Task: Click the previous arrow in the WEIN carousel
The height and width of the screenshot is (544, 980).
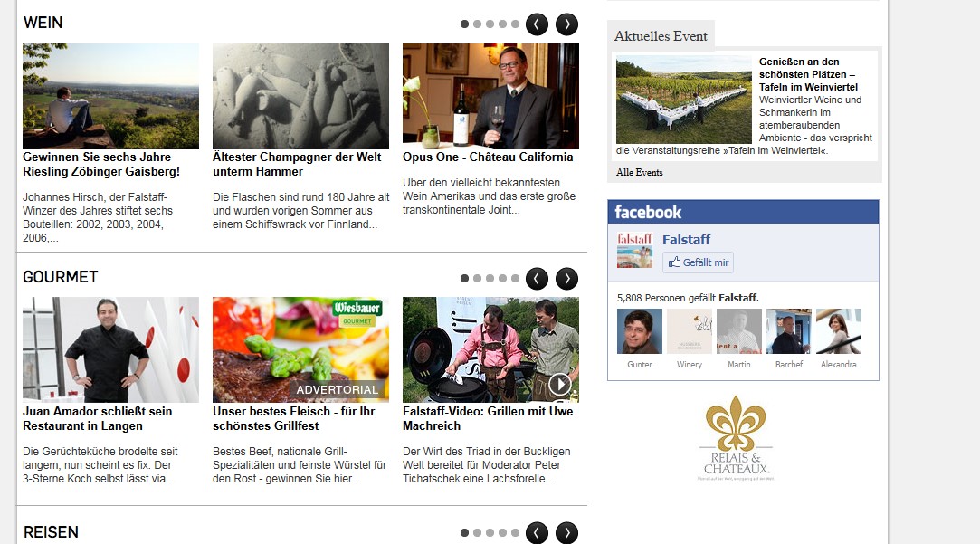Action: 537,24
